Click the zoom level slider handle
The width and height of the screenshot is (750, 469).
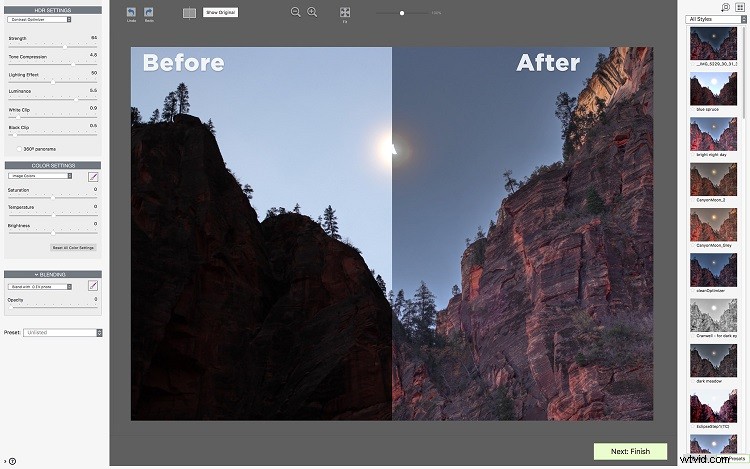402,13
